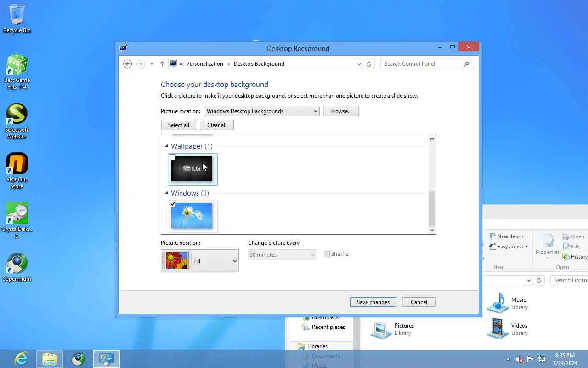
Task: Open the CrystalDisk desktop shortcut
Action: tap(17, 220)
